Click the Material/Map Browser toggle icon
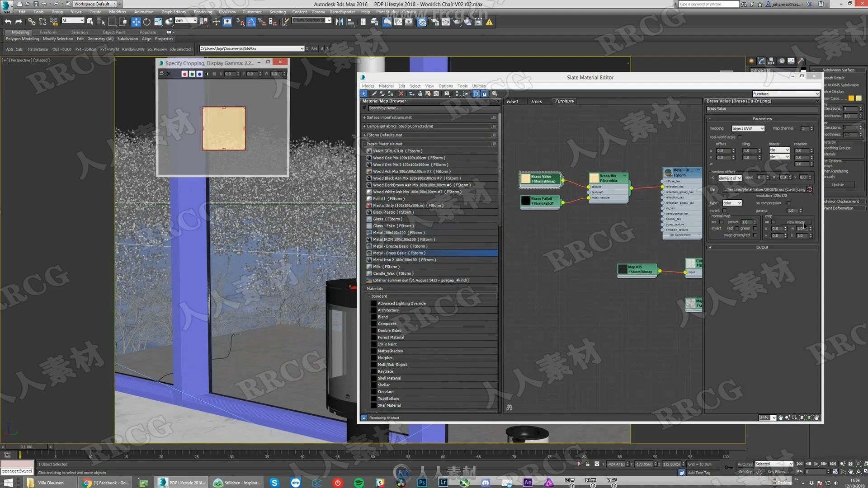Viewport: 868px width, 488px height. (476, 94)
